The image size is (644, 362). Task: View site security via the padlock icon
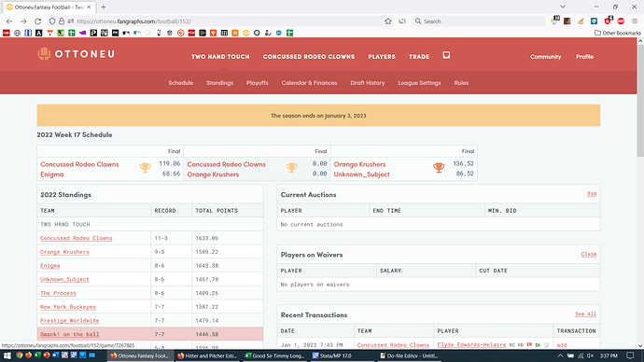coord(62,21)
